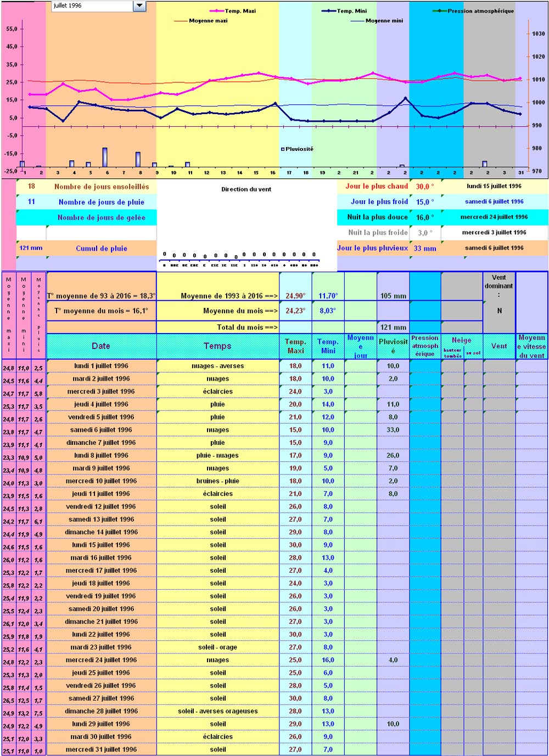Screen dimensions: 549x756
Task: Open the juillet 1996 month dropdown arrow
Action: (139, 6)
